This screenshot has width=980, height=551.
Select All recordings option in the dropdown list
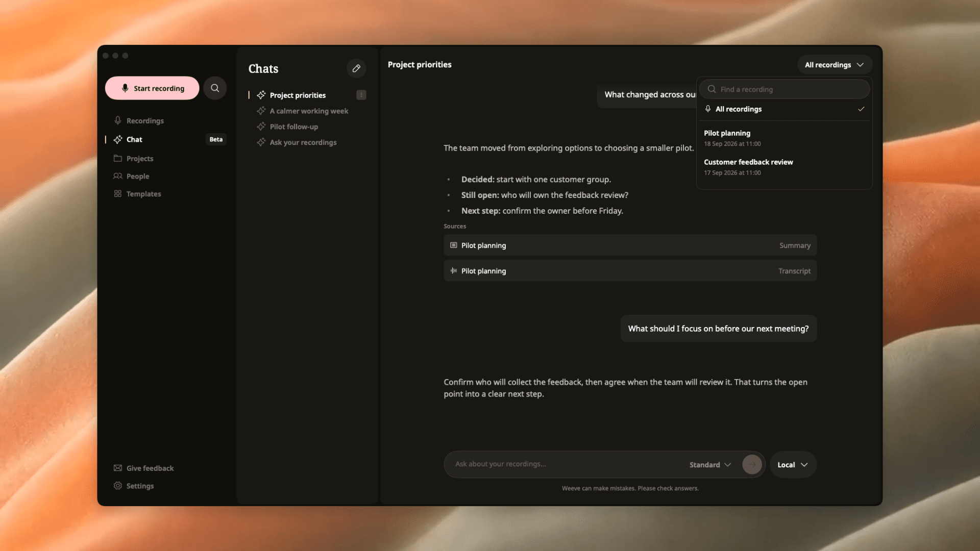click(785, 109)
